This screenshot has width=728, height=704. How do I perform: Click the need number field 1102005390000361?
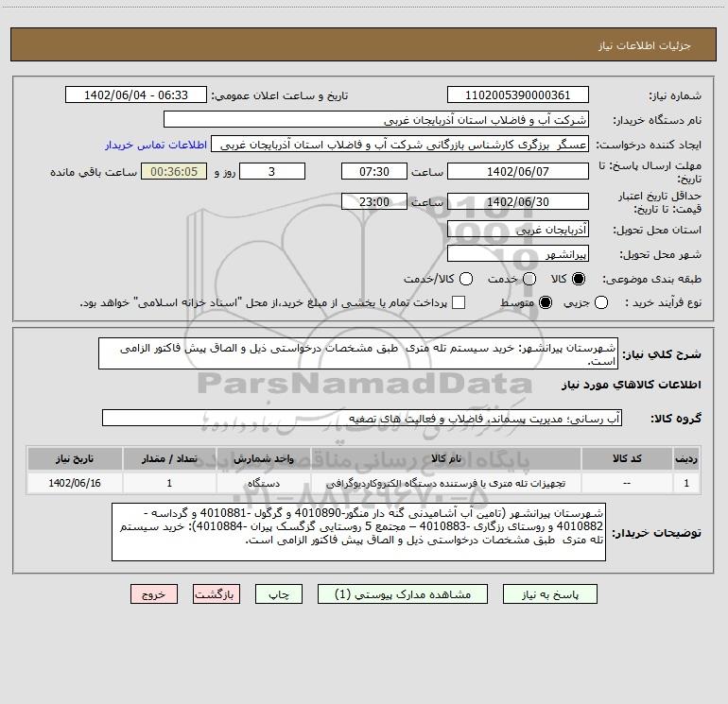[x=518, y=95]
